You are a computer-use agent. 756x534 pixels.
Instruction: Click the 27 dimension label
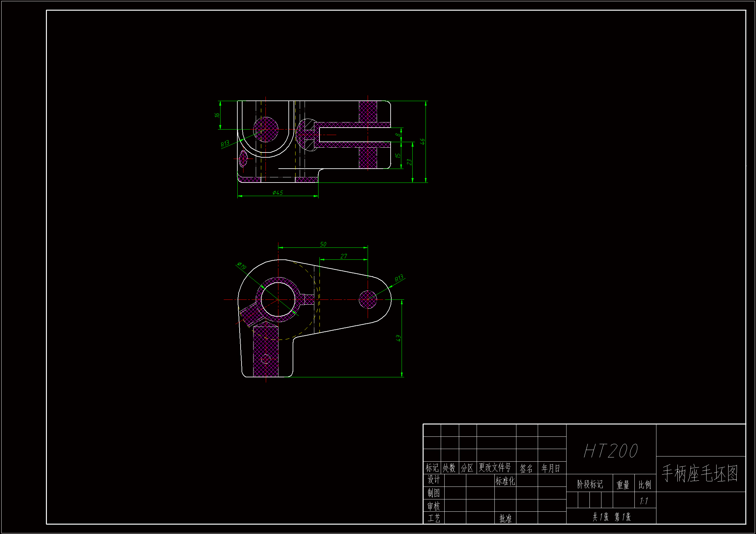pyautogui.click(x=343, y=256)
